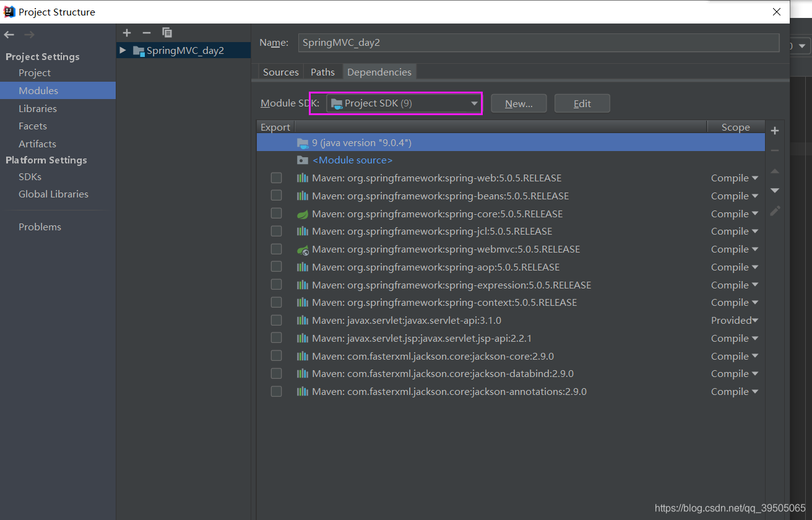Close the Project Structure dialog
812x520 pixels.
coord(777,12)
